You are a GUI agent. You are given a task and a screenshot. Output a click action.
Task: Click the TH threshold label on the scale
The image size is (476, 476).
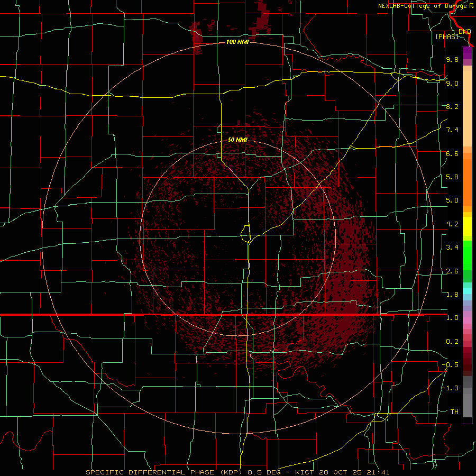pos(454,412)
